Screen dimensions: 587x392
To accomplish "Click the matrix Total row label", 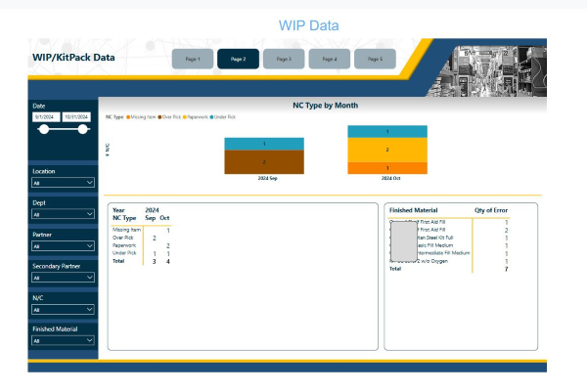I will (x=118, y=261).
